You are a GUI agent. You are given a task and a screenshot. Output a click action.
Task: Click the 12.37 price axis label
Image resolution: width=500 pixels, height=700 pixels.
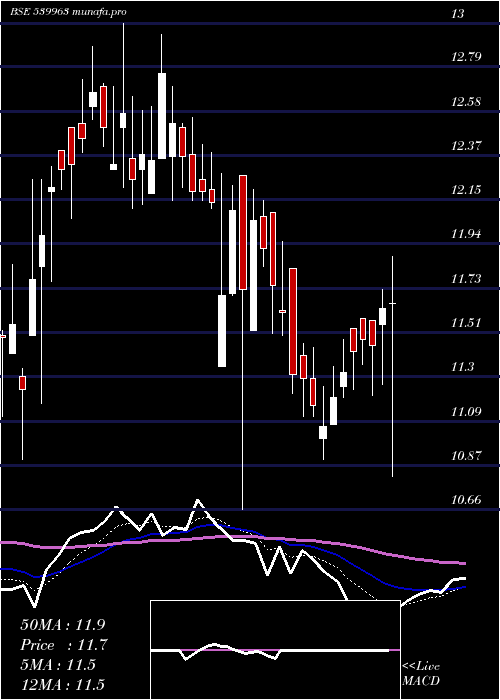click(x=466, y=146)
